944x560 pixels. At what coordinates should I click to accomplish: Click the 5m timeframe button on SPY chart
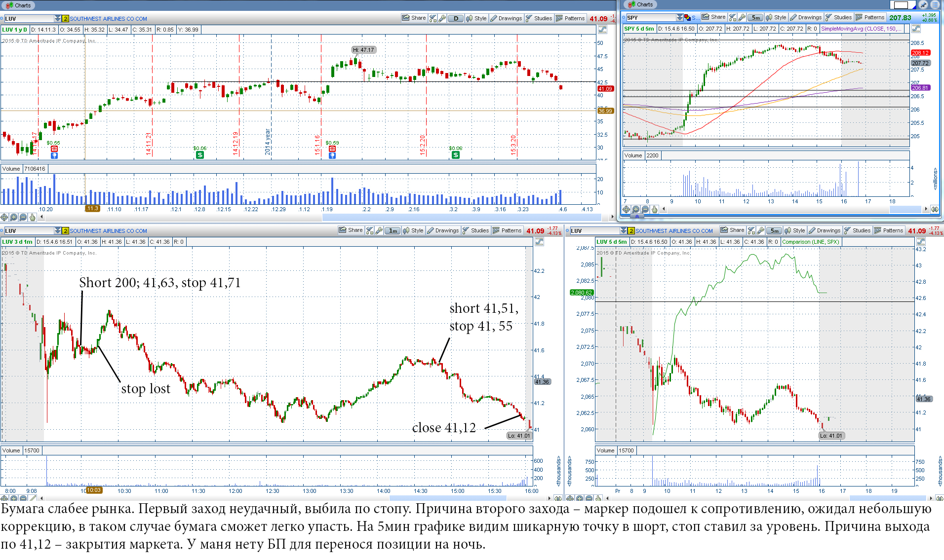pyautogui.click(x=755, y=17)
